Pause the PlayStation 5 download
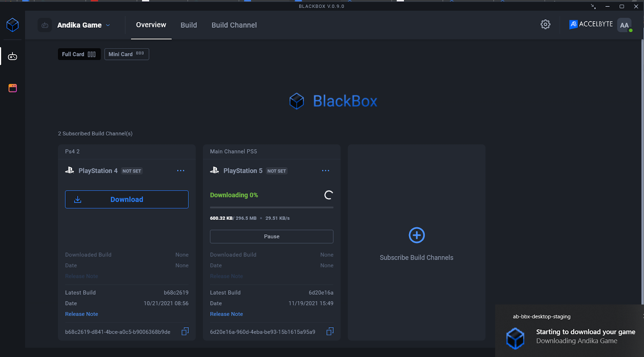 coord(272,236)
